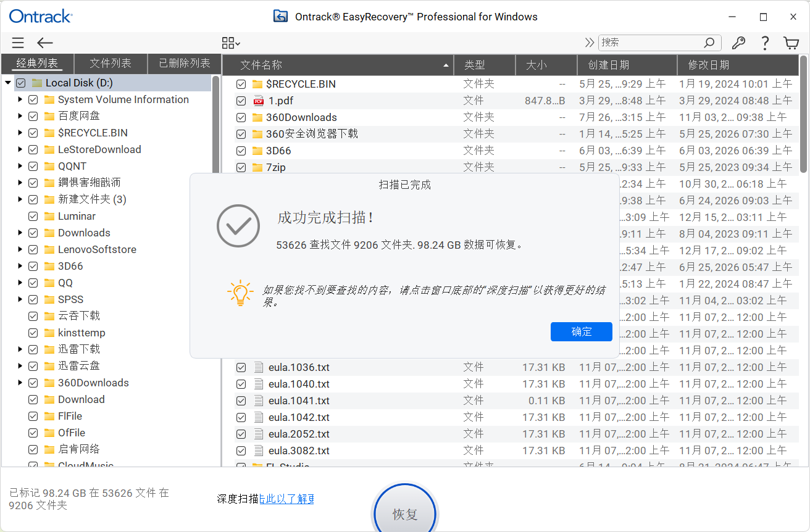Viewport: 810px width, 532px height.
Task: Switch to the 文件列表 tab
Action: [111, 64]
